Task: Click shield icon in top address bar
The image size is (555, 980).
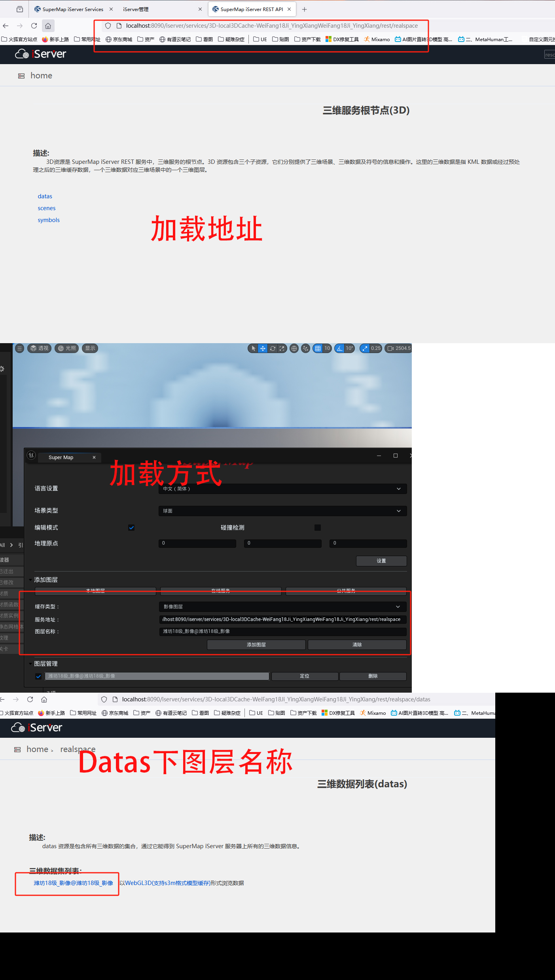Action: (108, 26)
